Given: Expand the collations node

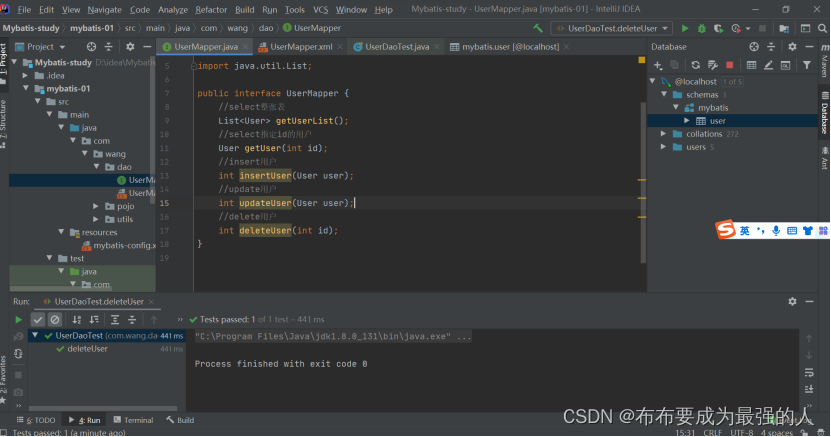Looking at the screenshot, I should 664,134.
